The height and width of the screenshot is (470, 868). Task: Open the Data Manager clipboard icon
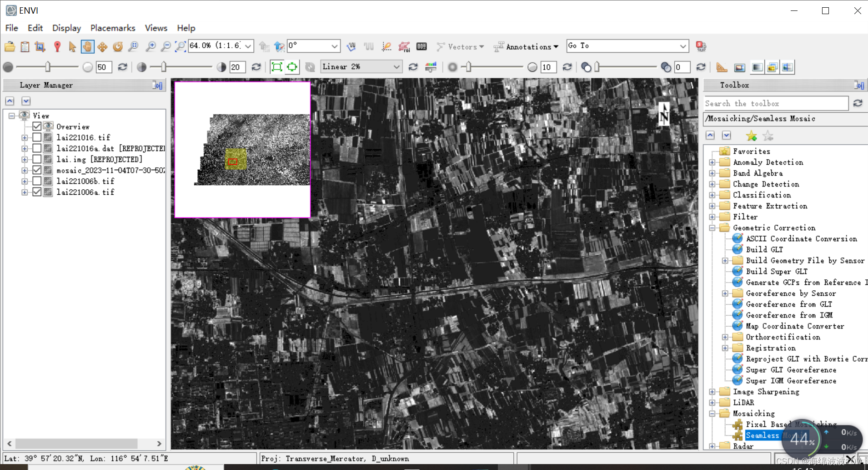tap(25, 46)
